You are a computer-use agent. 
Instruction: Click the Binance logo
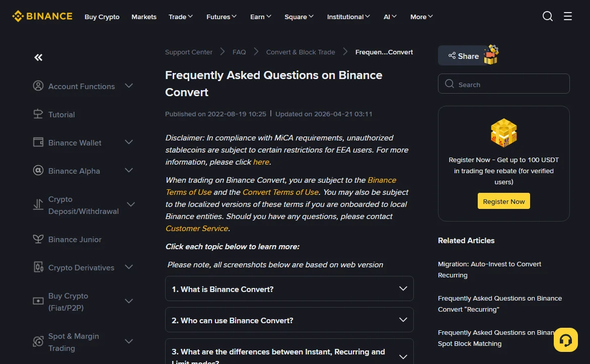(x=42, y=16)
